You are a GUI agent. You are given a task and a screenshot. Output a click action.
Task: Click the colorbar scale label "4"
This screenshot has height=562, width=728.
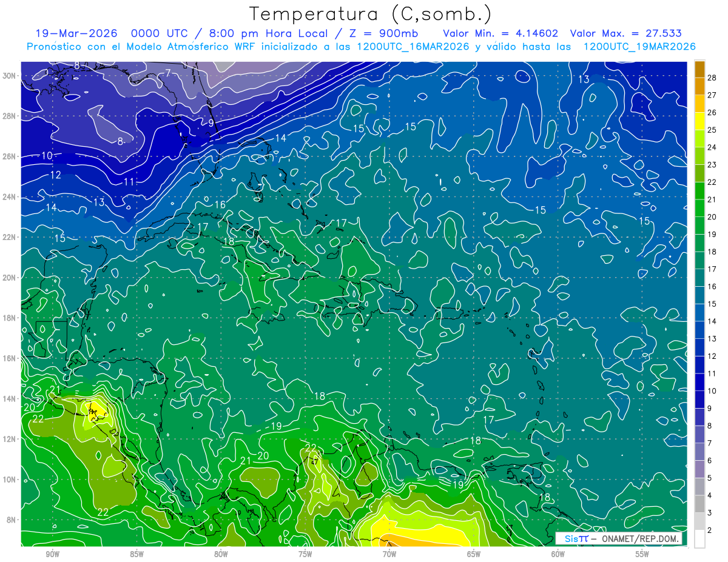(709, 495)
